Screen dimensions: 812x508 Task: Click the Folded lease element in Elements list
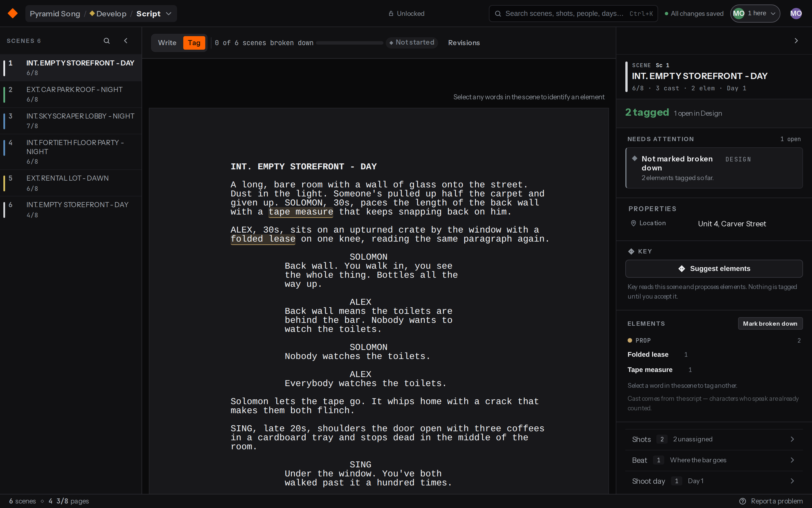pyautogui.click(x=648, y=354)
